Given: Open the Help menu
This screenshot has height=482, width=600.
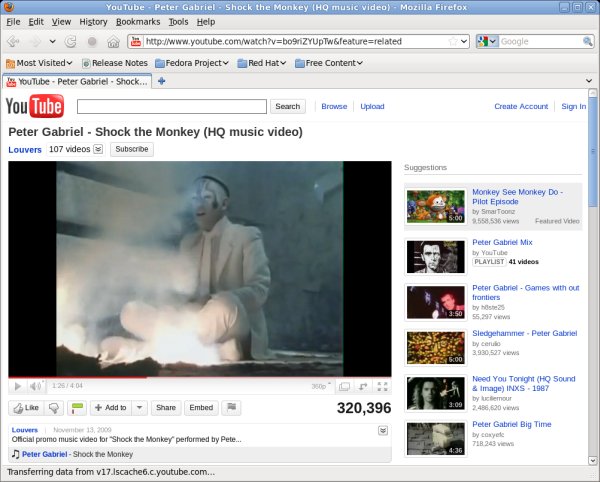Looking at the screenshot, I should (x=206, y=22).
